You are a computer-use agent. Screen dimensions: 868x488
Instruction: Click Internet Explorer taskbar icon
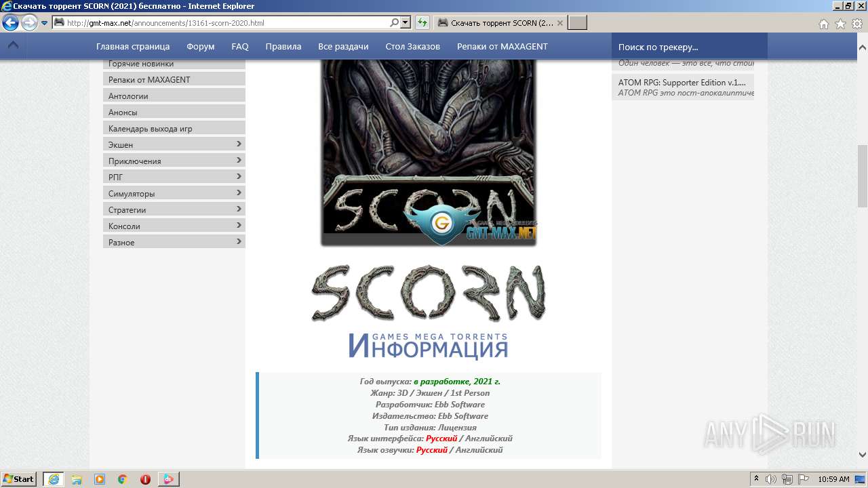[x=54, y=479]
